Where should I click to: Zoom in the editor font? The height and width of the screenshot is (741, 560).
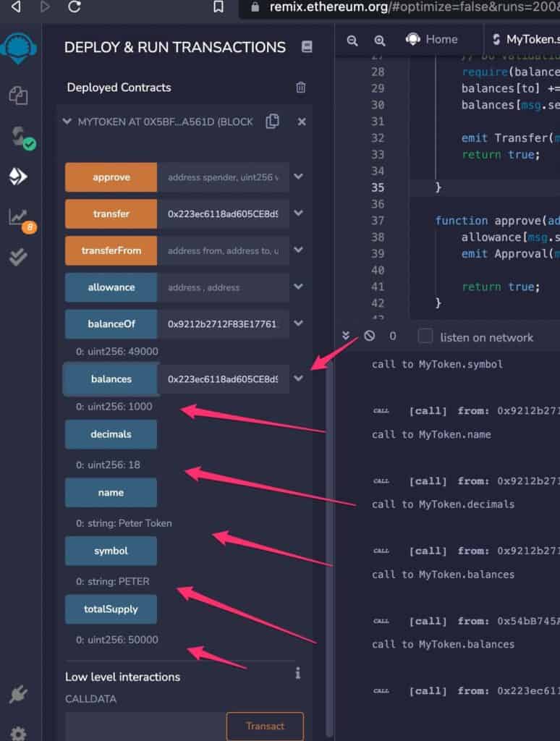coord(379,41)
